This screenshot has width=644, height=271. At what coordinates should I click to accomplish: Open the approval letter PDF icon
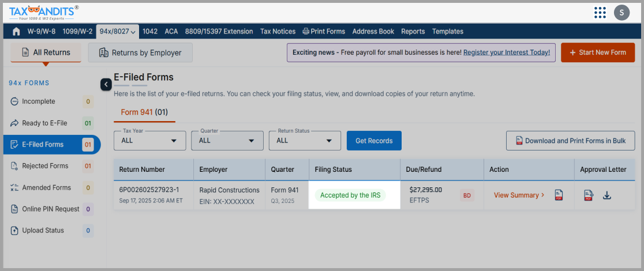589,195
